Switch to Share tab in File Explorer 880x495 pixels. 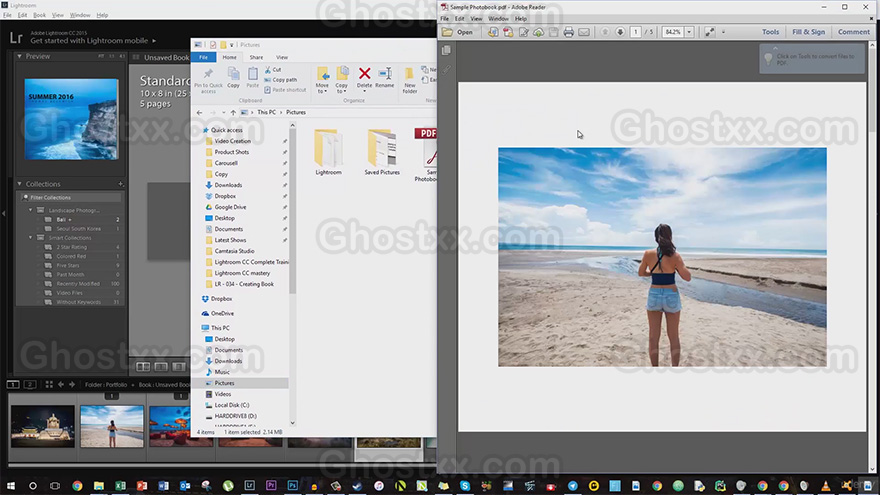256,57
